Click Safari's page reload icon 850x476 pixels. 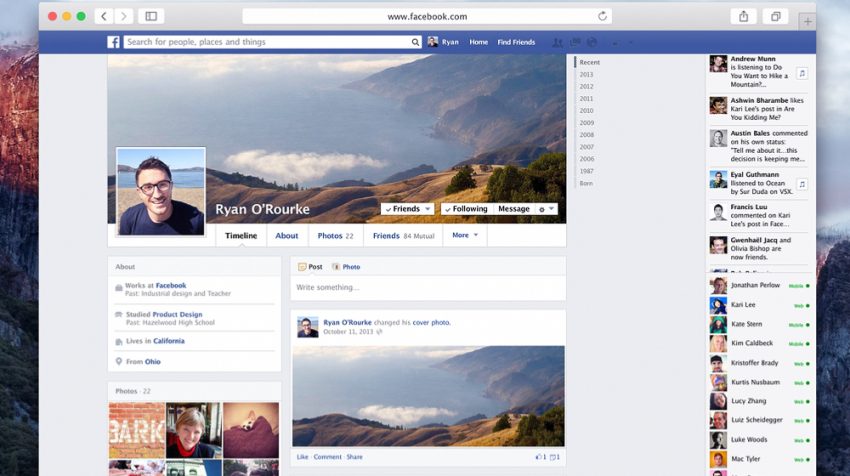pyautogui.click(x=602, y=16)
